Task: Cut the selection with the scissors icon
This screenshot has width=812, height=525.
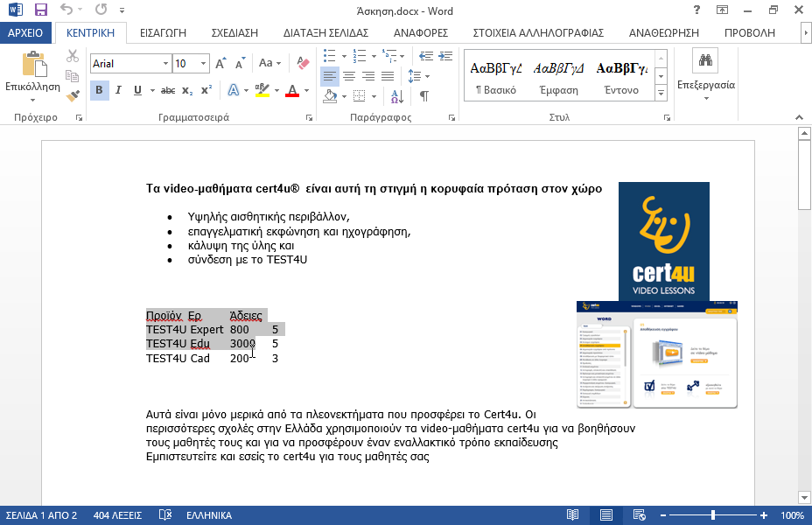Action: [73, 55]
